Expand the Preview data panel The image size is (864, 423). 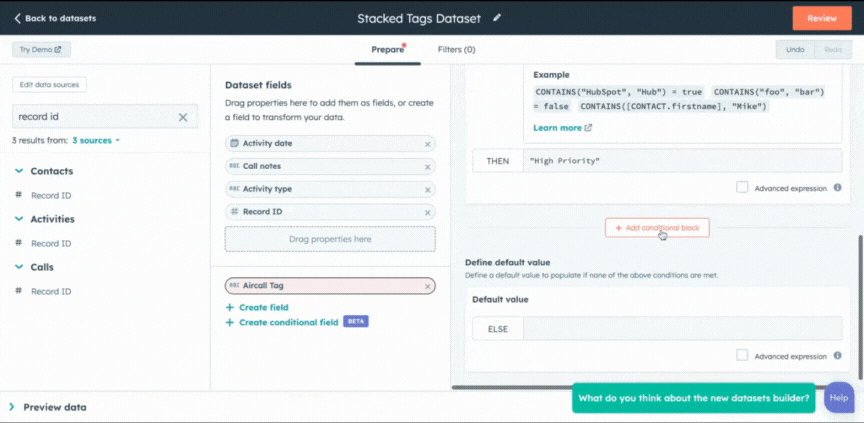[12, 407]
